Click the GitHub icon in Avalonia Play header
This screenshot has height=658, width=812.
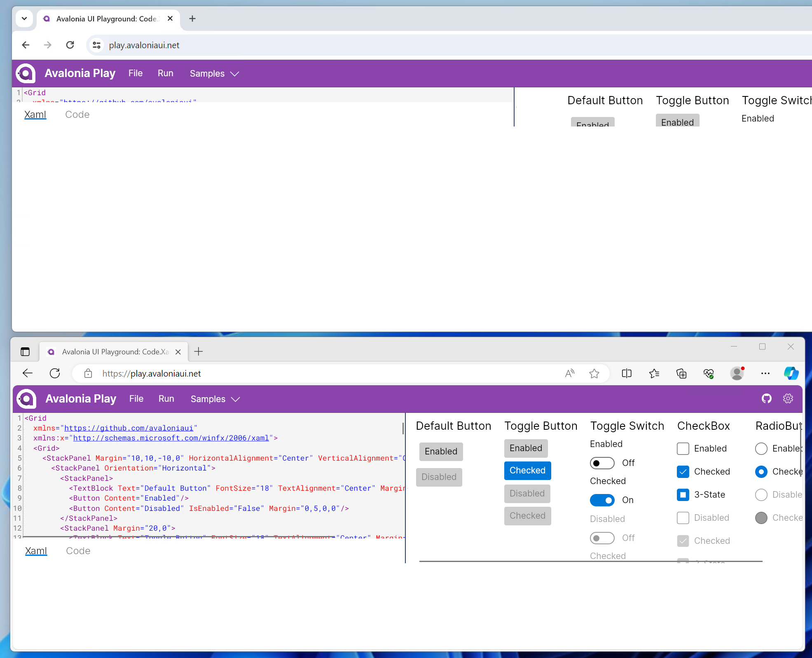(x=767, y=398)
